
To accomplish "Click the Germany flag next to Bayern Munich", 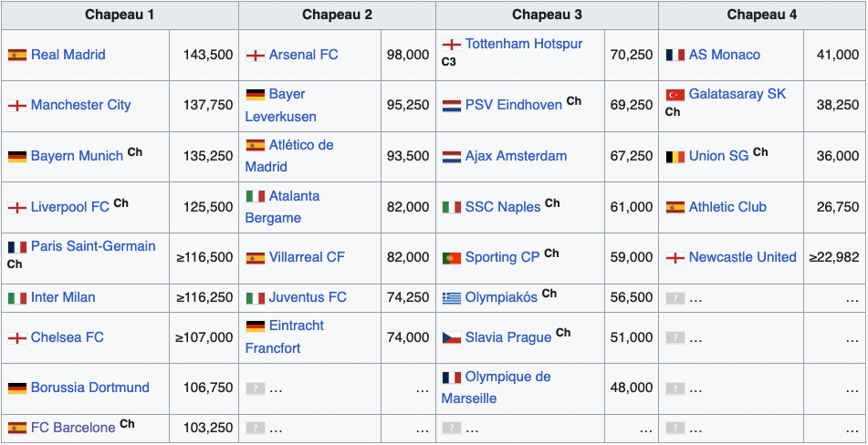I will (17, 156).
